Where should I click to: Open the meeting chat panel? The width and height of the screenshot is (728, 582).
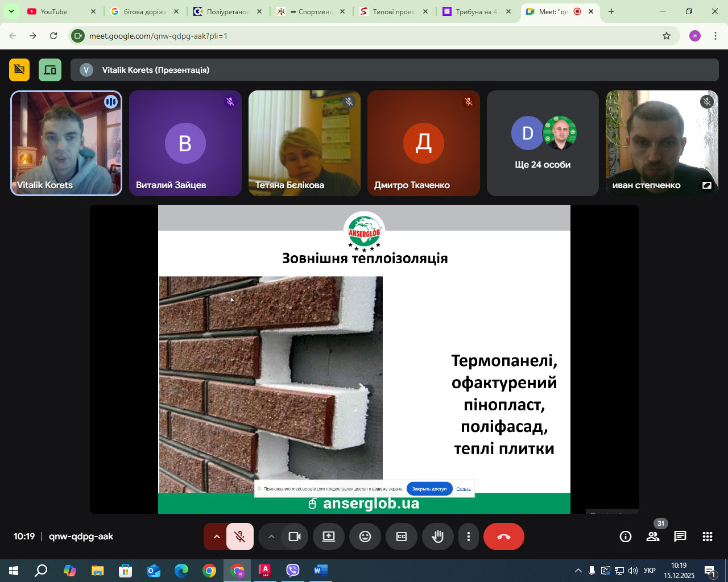(680, 537)
